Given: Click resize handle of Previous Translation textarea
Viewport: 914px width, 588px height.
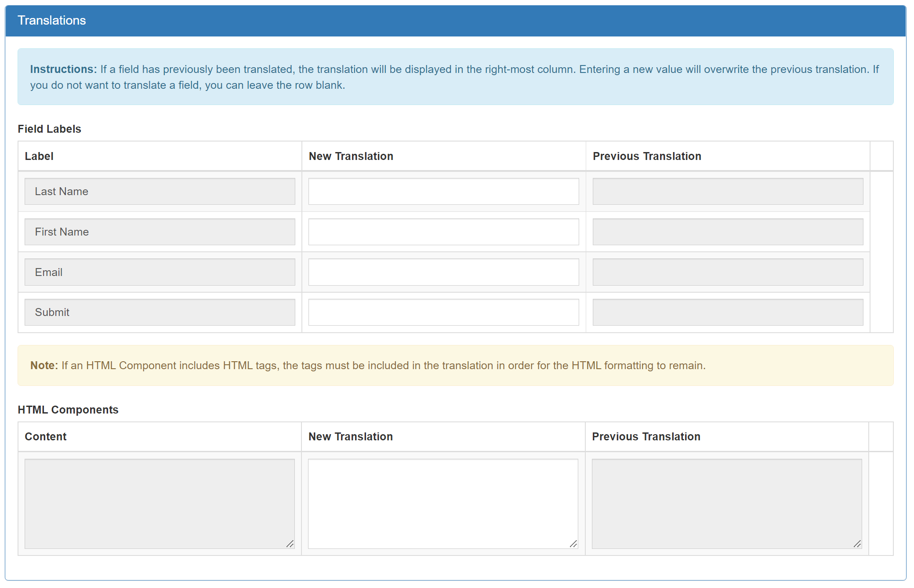Looking at the screenshot, I should [857, 544].
